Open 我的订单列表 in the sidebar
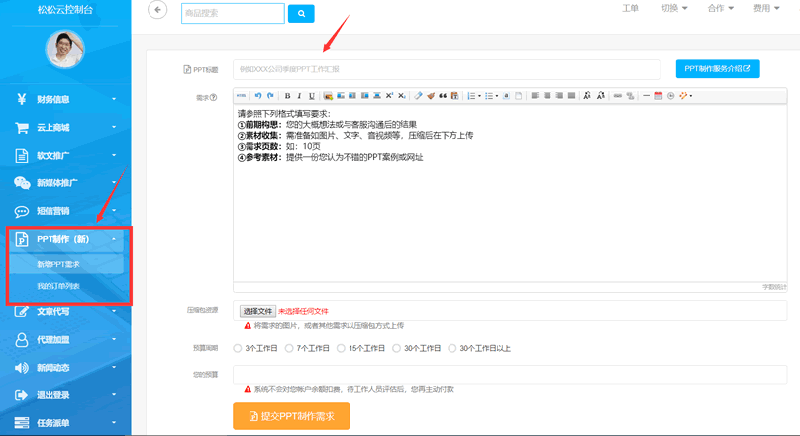800x436 pixels. coord(58,286)
